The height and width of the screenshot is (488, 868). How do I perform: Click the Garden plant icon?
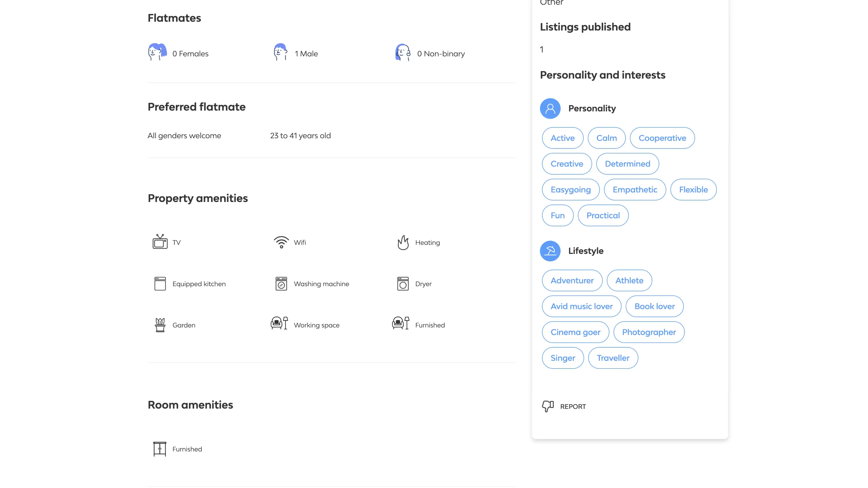(160, 325)
